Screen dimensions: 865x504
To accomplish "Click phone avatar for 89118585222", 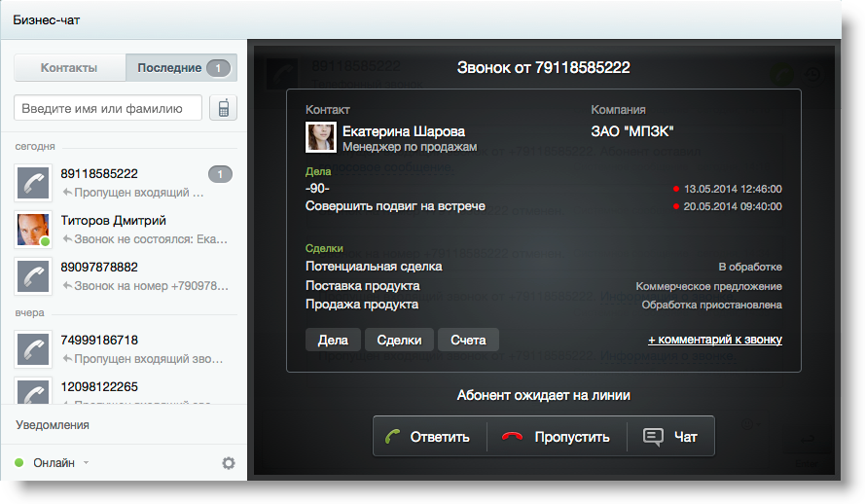I will click(32, 183).
